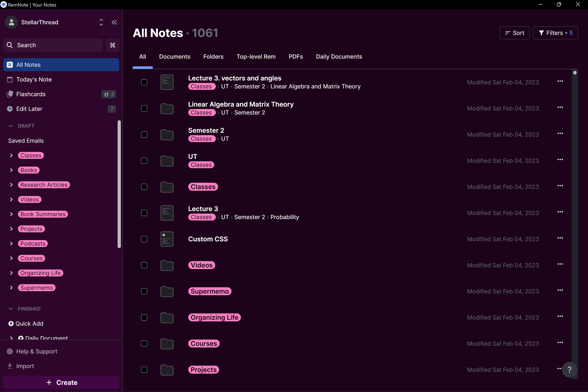
Task: Expand the Projects sidebar folder
Action: pyautogui.click(x=11, y=229)
